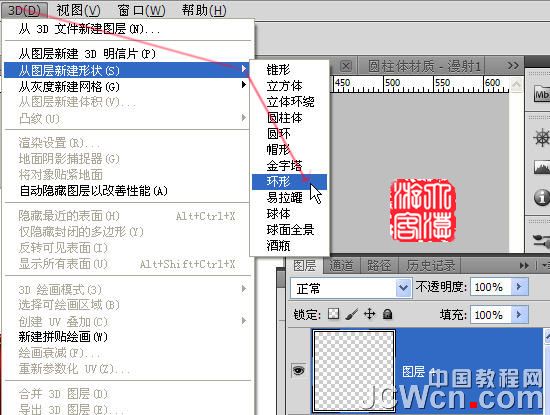Select 球体 shape

point(289,214)
